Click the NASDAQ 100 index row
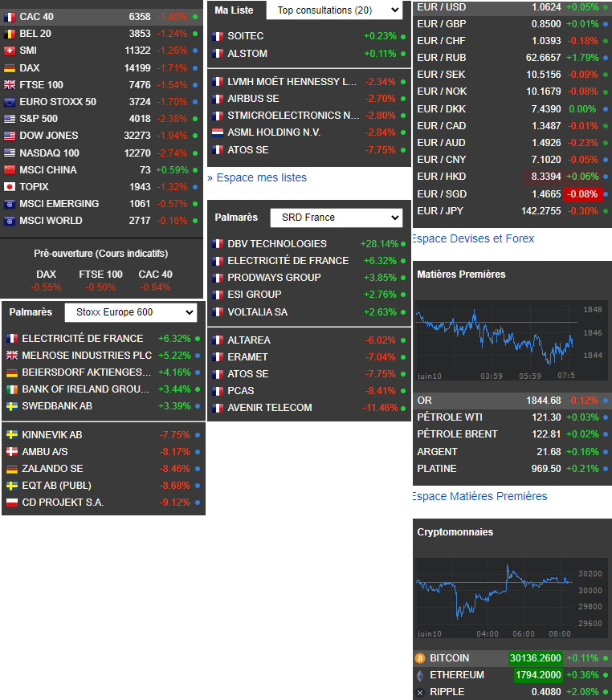Viewport: 612px width, 700px height. coord(101,153)
